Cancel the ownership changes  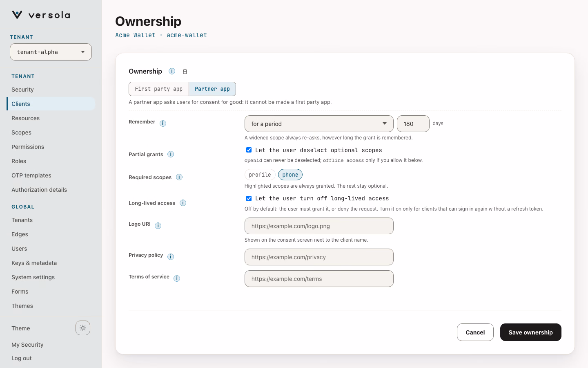tap(475, 332)
